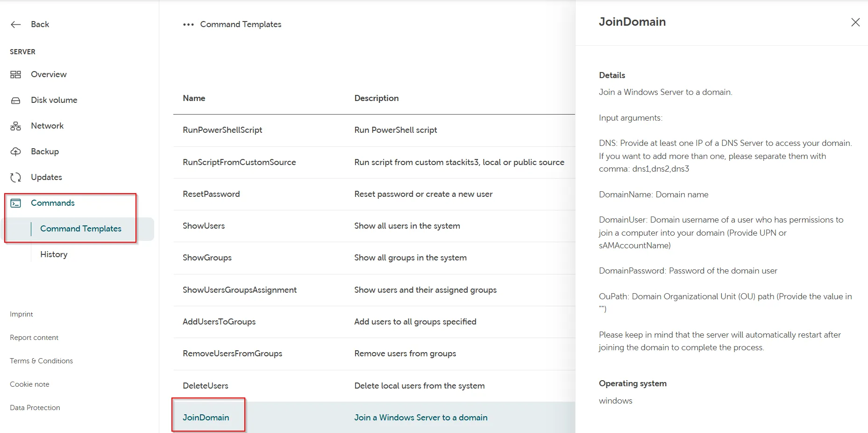The image size is (868, 433).
Task: Open the ResetPassword command template
Action: coord(211,194)
